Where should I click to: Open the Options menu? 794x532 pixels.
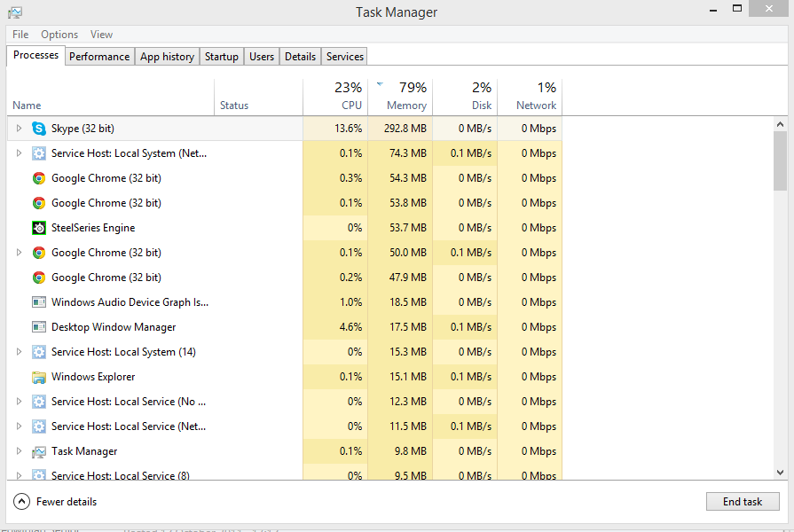tap(59, 35)
